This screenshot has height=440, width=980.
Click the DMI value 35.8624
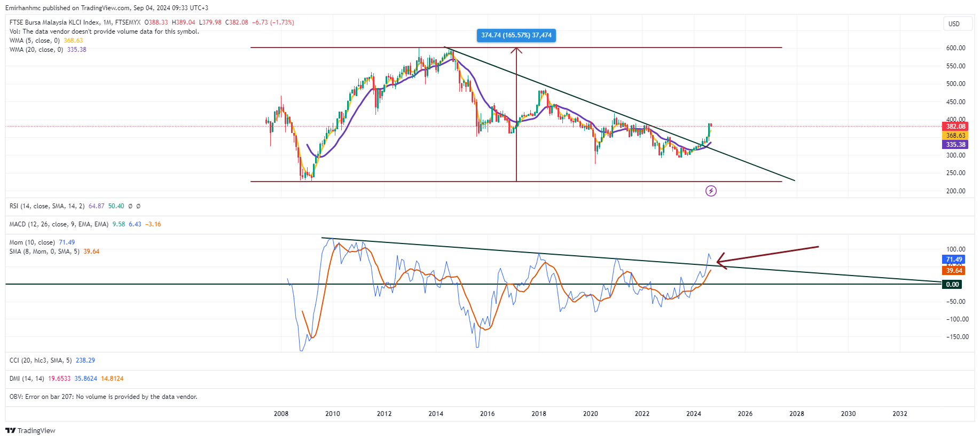coord(86,379)
